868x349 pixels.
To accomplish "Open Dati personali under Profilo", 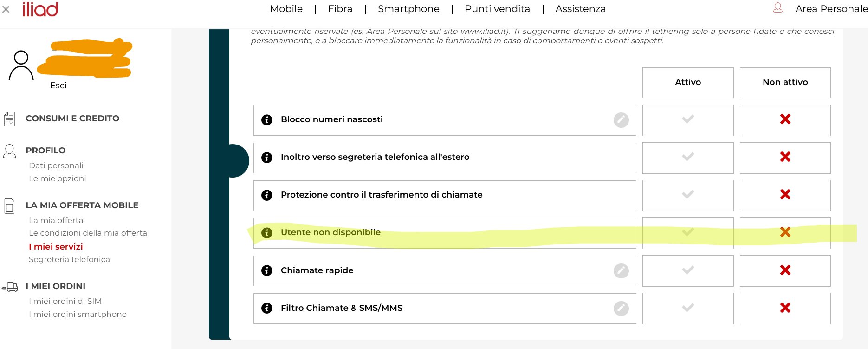I will tap(56, 165).
